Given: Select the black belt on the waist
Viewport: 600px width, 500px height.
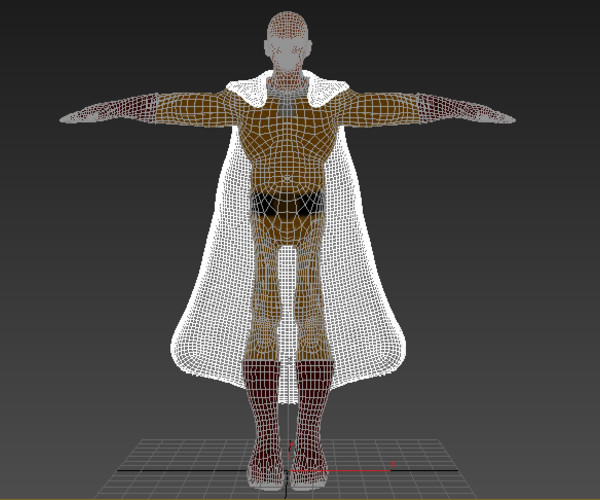Looking at the screenshot, I should coord(288,204).
